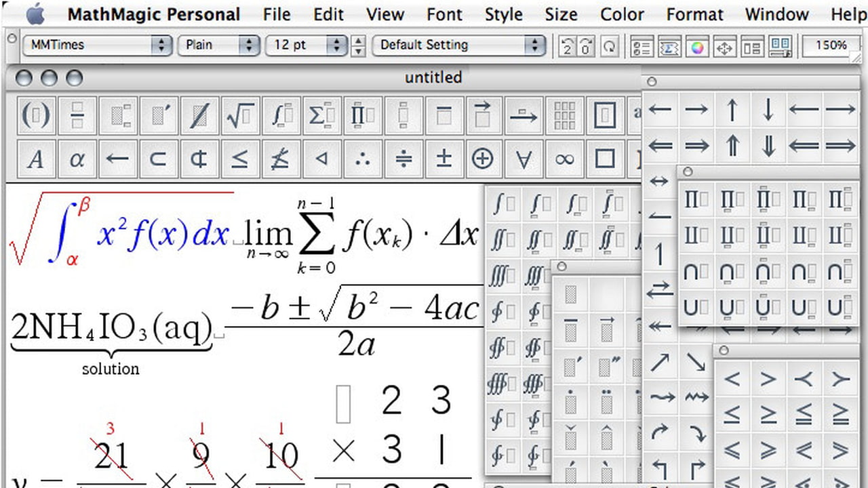Insert the up arrow from arrows palette

click(732, 109)
